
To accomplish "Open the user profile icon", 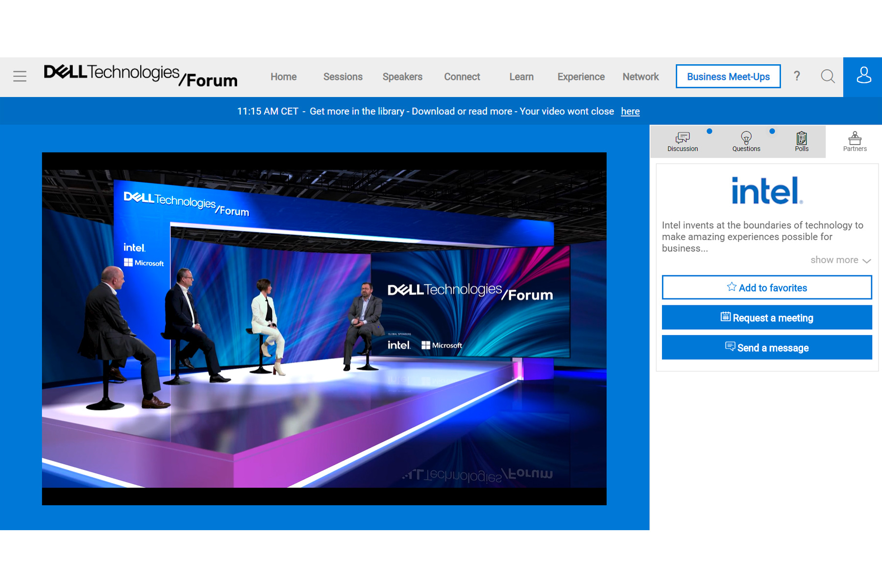I will click(863, 76).
